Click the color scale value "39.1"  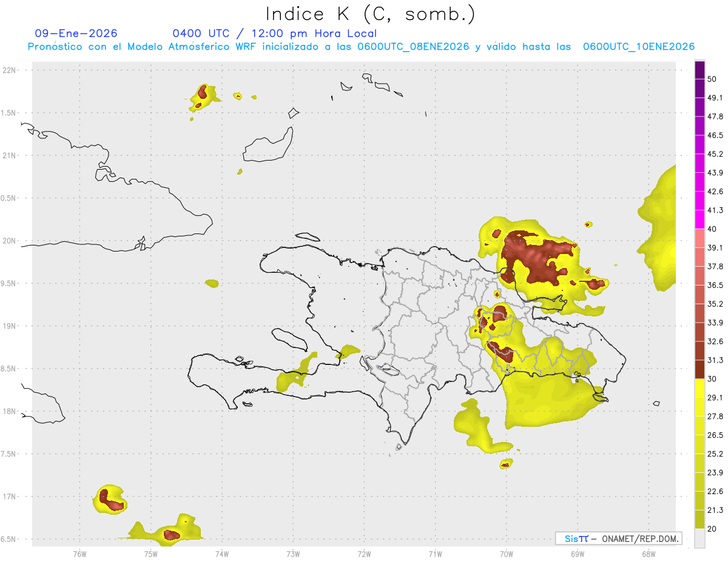(715, 247)
